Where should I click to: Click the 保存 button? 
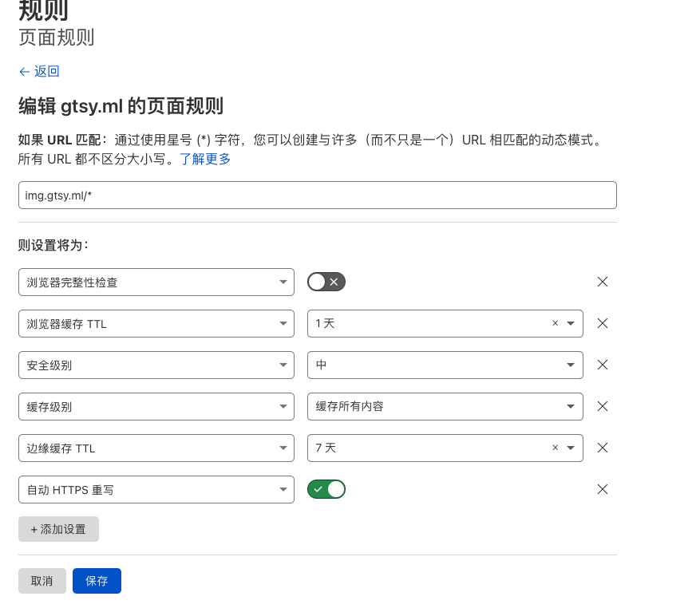pos(97,581)
